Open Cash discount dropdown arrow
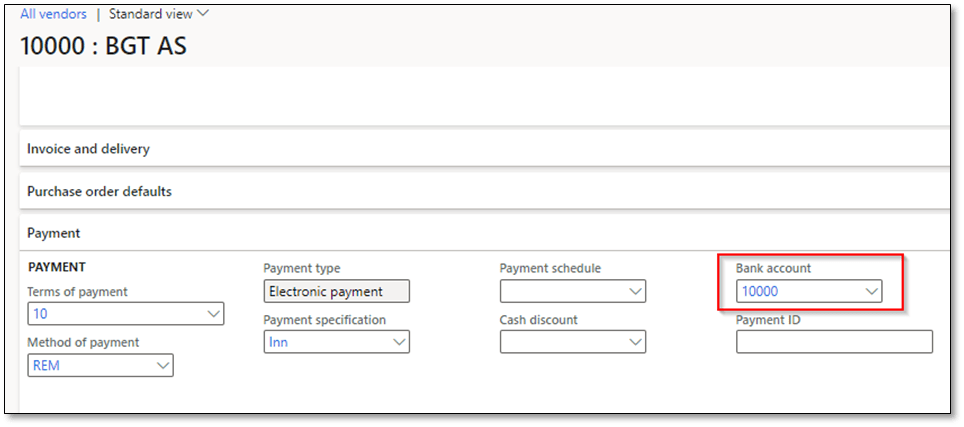The height and width of the screenshot is (427, 964). click(x=635, y=342)
